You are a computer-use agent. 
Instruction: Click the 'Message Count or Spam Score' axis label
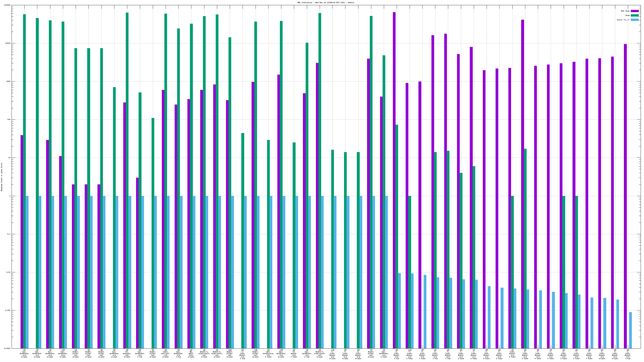click(1, 177)
